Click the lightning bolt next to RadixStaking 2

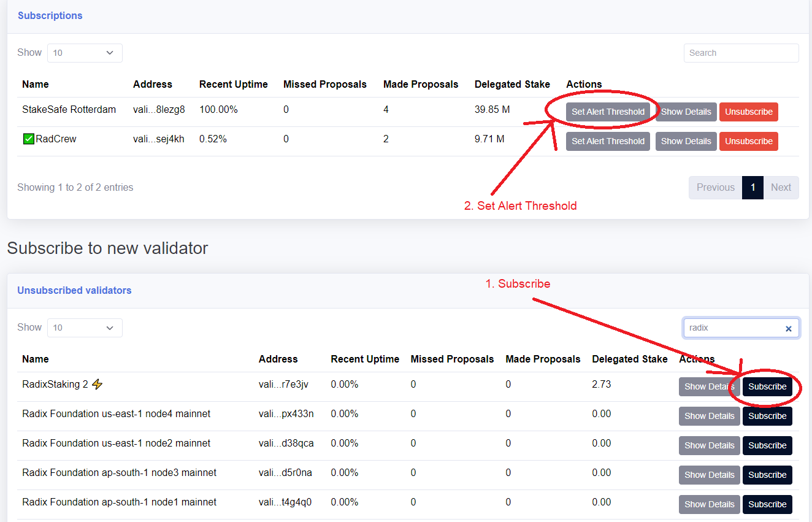point(97,385)
